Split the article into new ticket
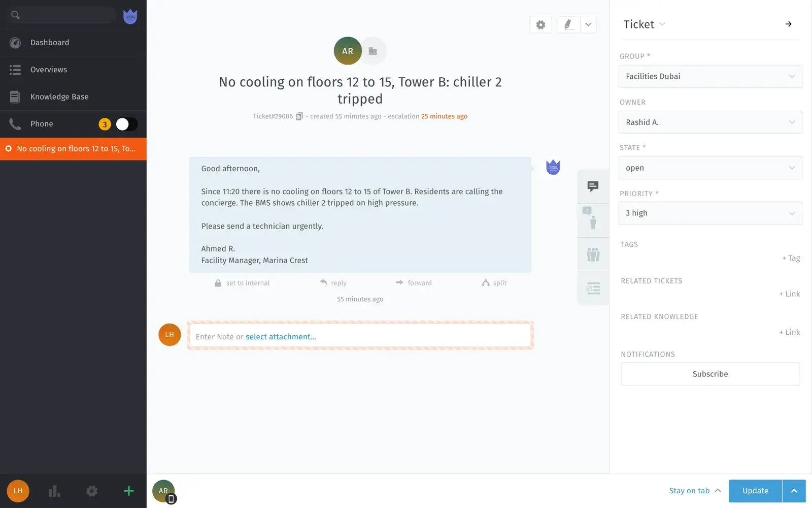This screenshot has width=812, height=508. 494,283
